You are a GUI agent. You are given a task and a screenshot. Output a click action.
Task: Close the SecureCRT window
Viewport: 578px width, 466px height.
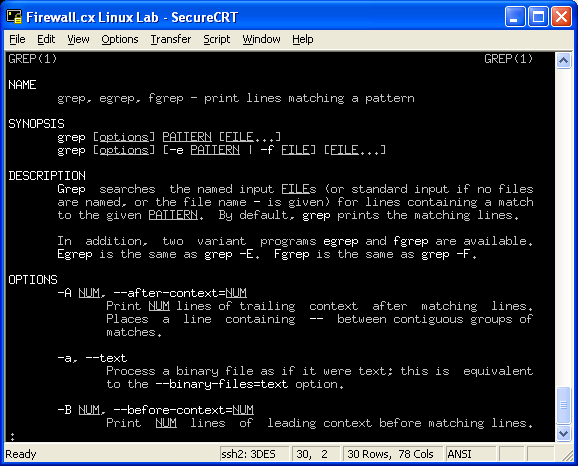pyautogui.click(x=561, y=17)
